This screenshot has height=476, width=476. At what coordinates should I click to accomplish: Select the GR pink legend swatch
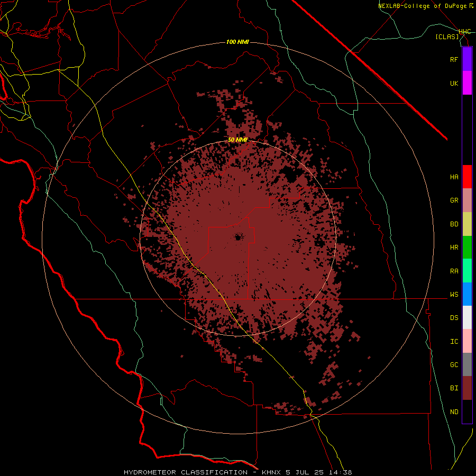pos(467,200)
